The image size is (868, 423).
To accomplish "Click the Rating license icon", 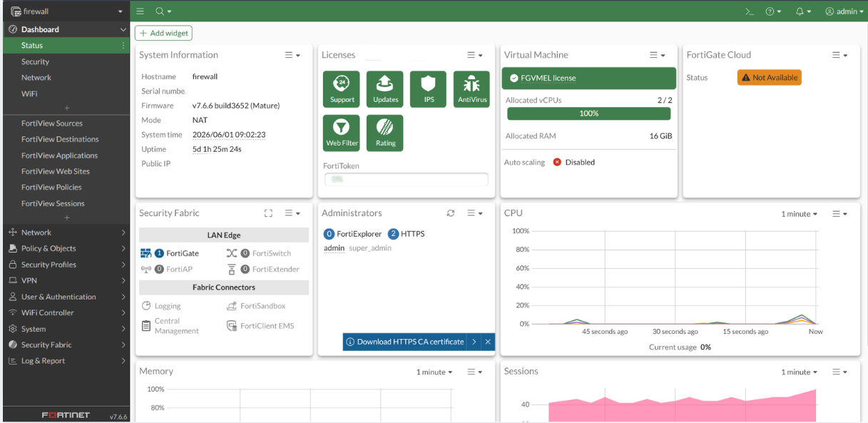I will click(385, 133).
